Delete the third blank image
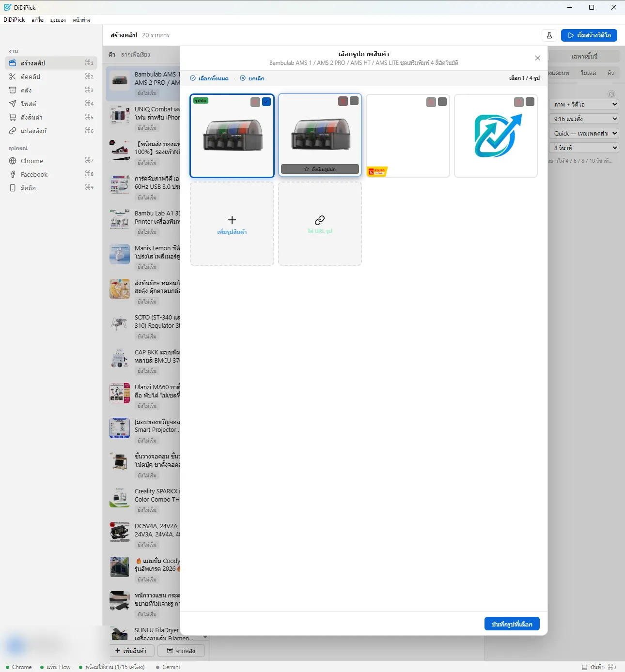Viewport: 625px width, 672px height. tap(431, 102)
